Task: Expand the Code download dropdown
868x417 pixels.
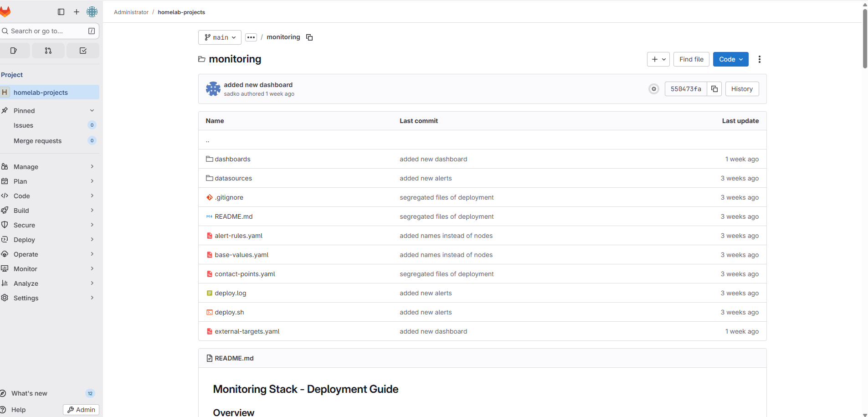Action: pyautogui.click(x=731, y=59)
